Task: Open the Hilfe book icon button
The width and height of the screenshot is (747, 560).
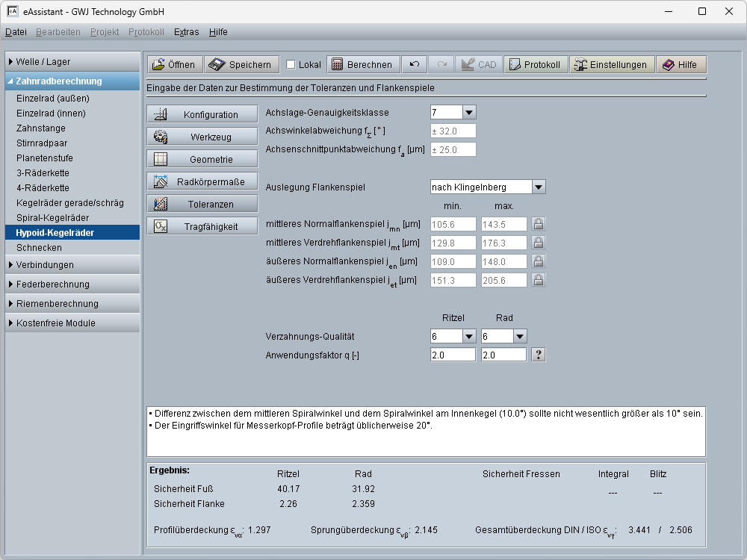Action: pos(681,65)
